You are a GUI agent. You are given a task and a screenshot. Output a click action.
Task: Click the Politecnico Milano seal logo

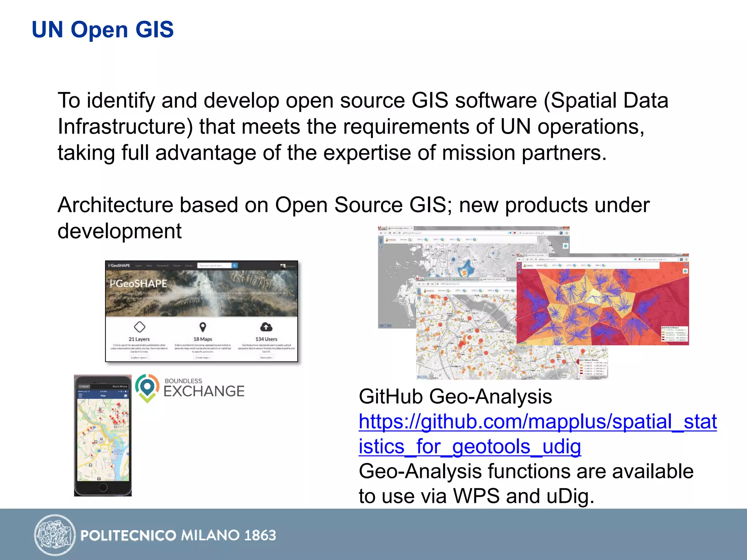54,535
